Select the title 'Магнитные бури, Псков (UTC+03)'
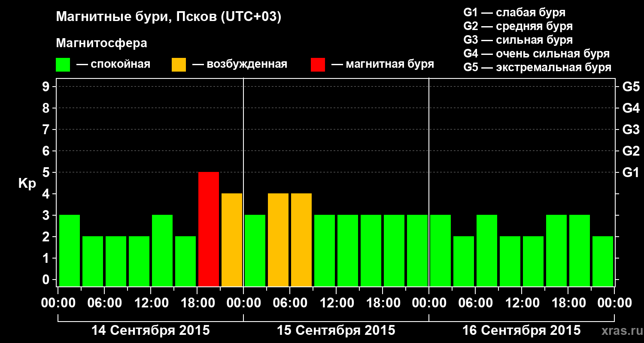The width and height of the screenshot is (644, 343). click(169, 17)
